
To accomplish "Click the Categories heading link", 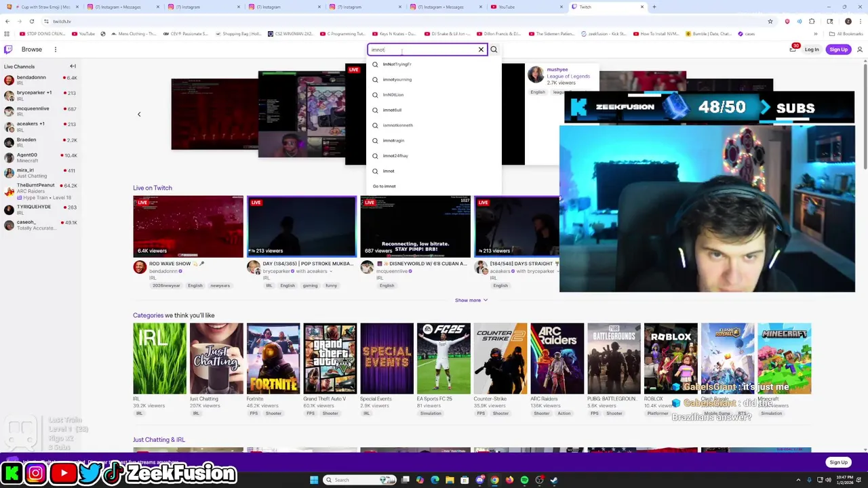I will (148, 315).
